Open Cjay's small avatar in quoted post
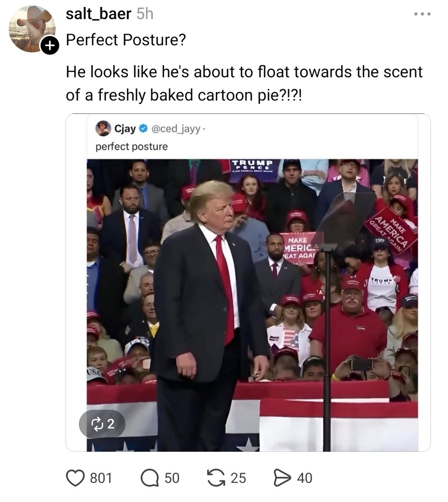 pos(103,129)
